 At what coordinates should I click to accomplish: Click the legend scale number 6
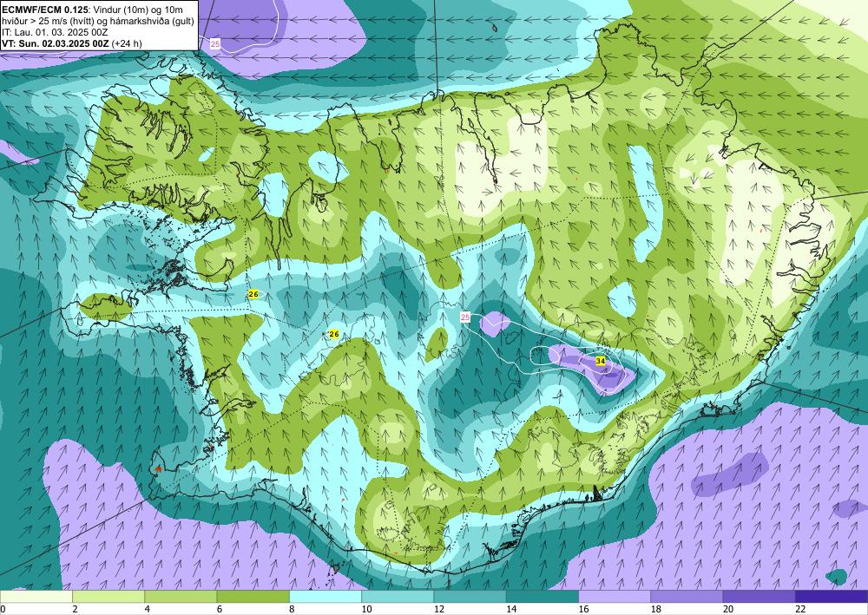220,609
